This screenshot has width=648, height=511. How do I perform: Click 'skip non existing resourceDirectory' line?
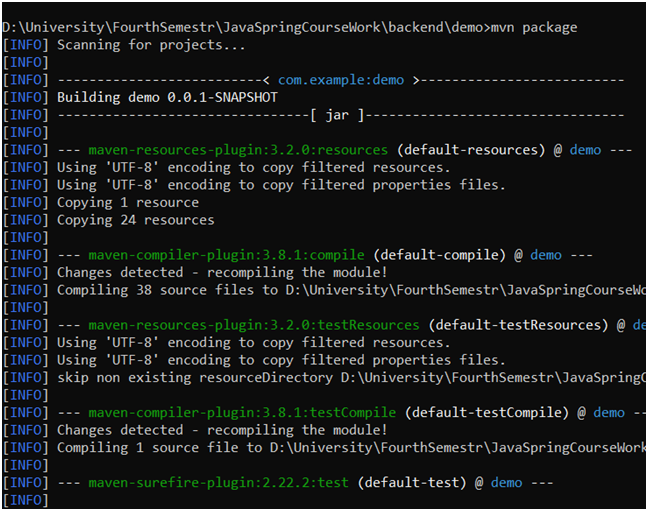pos(195,378)
